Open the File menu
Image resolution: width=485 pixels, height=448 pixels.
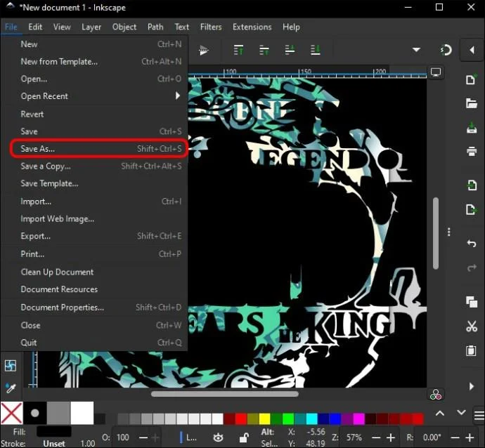pos(11,27)
